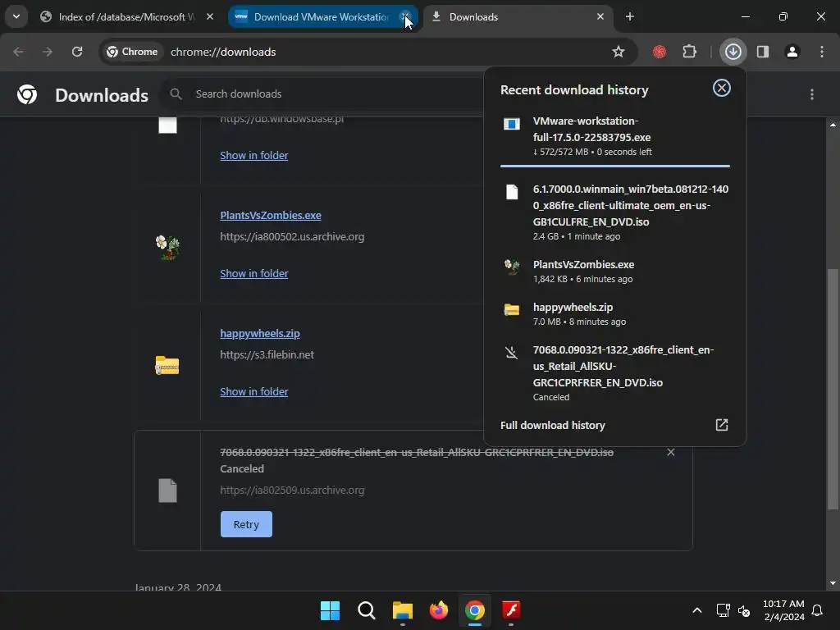Show in folder for windowsbase download
Screen dimensions: 840x630
[254, 155]
